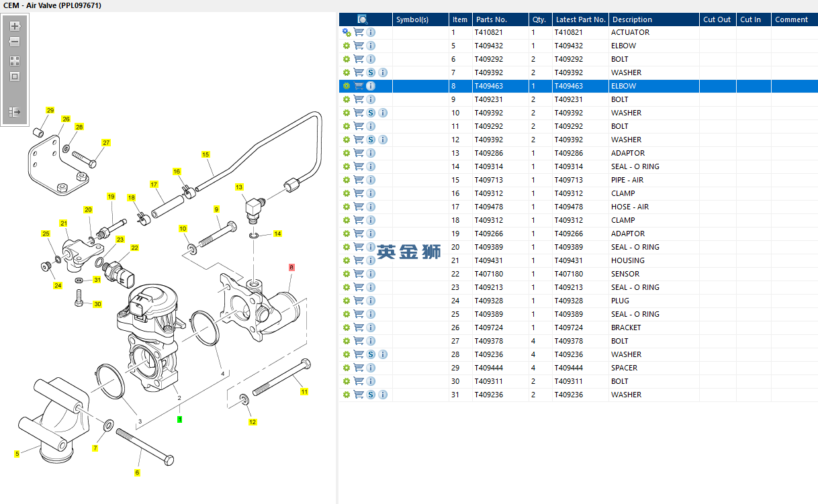818x504 pixels.
Task: Click the single square fit-view icon in diagram toolbar
Action: (x=15, y=77)
